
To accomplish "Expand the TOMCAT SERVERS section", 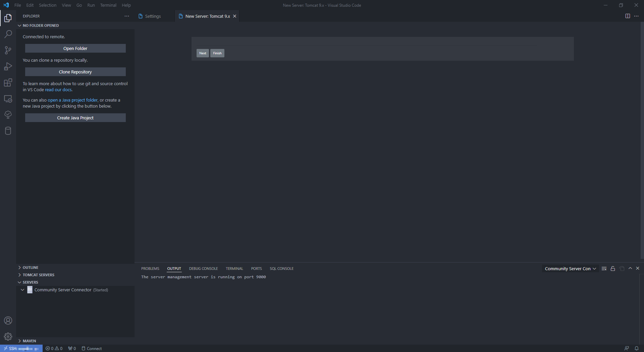I will click(75, 275).
